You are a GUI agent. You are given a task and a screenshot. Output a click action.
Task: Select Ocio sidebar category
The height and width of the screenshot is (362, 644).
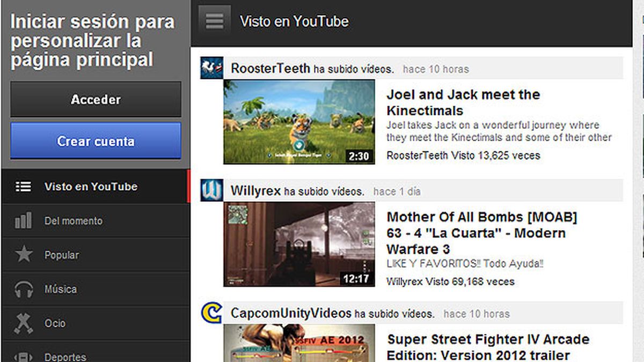click(95, 323)
